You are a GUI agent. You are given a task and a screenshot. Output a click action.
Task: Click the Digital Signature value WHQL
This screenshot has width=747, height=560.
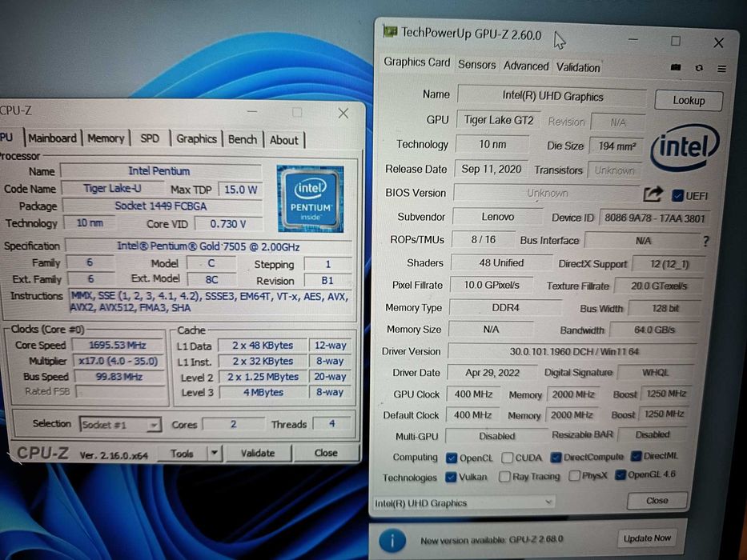(656, 372)
